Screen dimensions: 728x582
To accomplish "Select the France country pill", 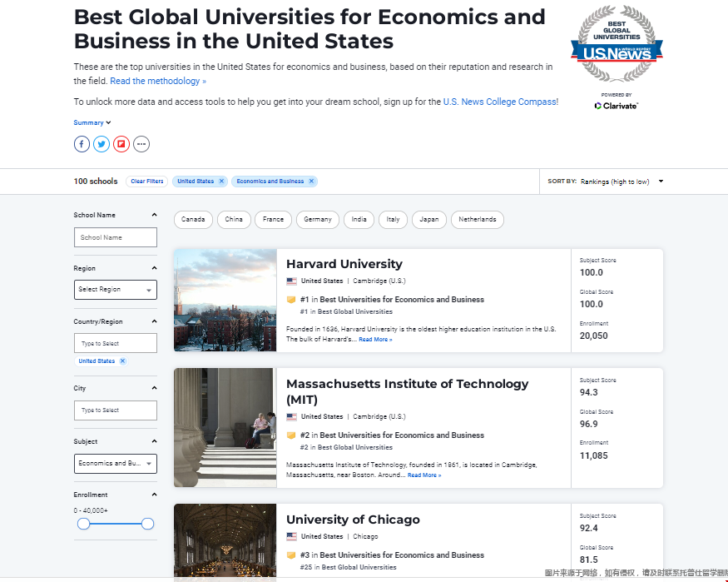I will click(273, 219).
